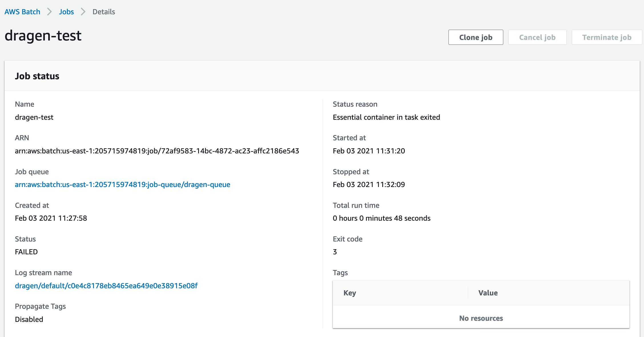Click the Job status panel heading

(x=37, y=76)
